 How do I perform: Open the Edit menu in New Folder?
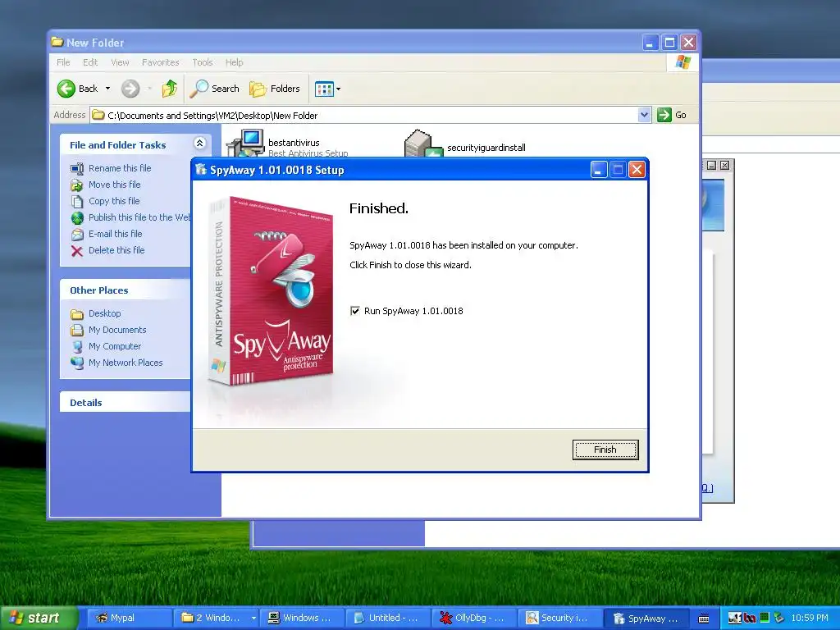click(x=90, y=62)
